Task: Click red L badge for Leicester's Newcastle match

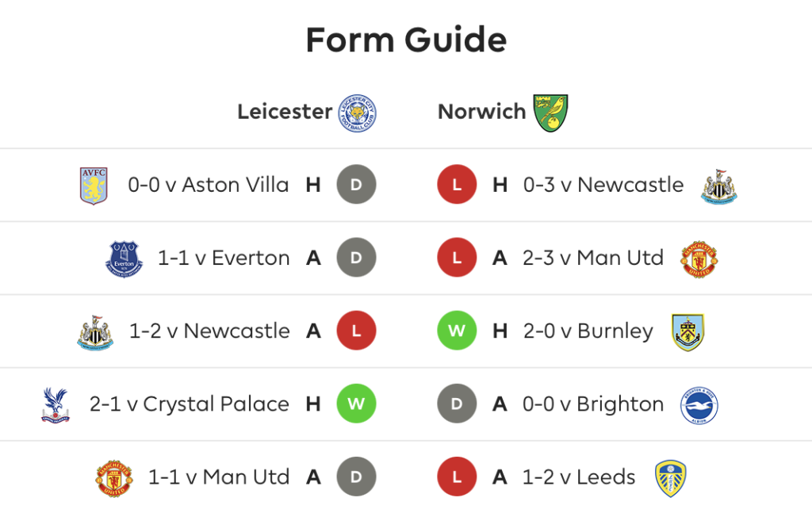Action: pos(356,331)
